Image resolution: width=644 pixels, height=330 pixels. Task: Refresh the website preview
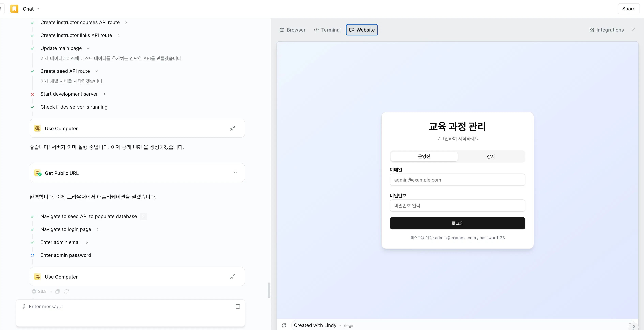click(284, 325)
